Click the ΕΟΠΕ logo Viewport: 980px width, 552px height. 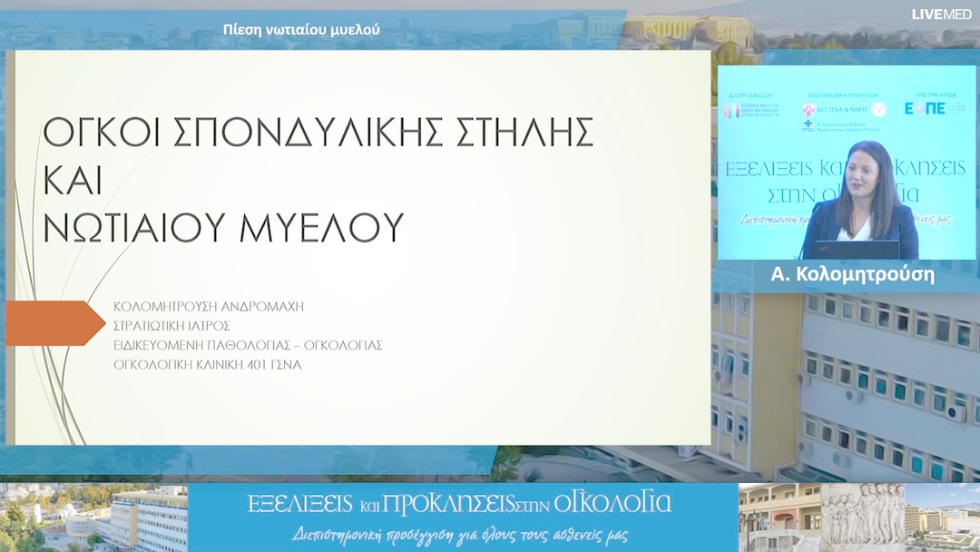click(926, 110)
